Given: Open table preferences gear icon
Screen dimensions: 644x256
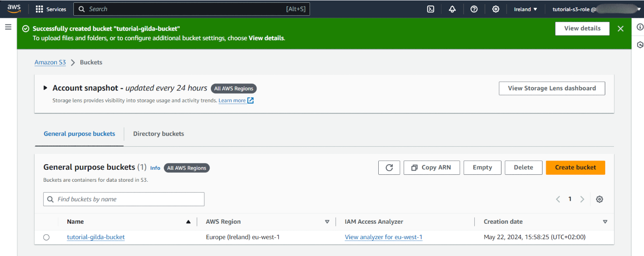Looking at the screenshot, I should point(599,199).
